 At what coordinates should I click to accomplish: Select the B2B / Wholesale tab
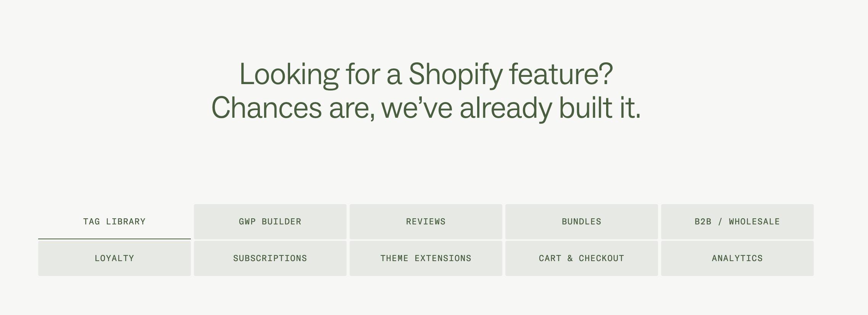coord(737,222)
